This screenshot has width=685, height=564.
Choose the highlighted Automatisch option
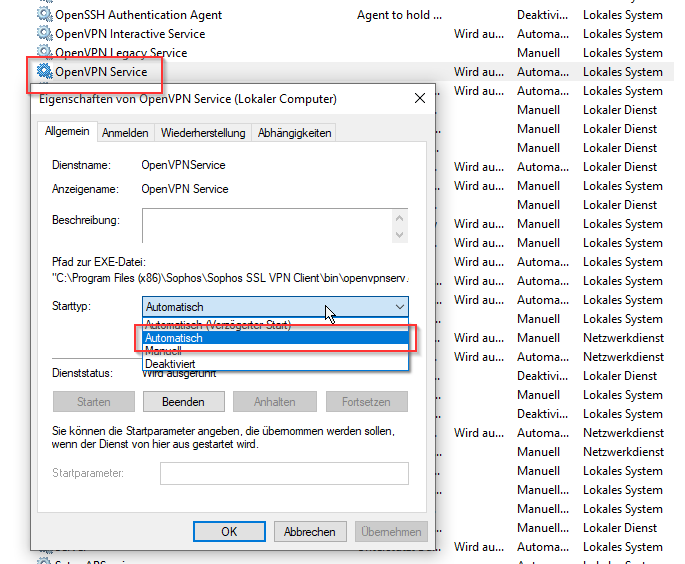(275, 338)
